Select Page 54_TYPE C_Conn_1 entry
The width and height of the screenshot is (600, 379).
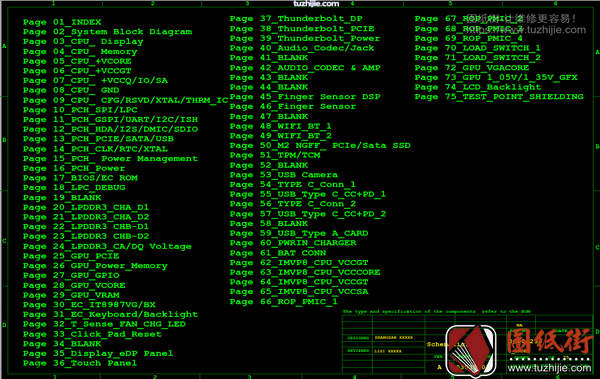[293, 185]
